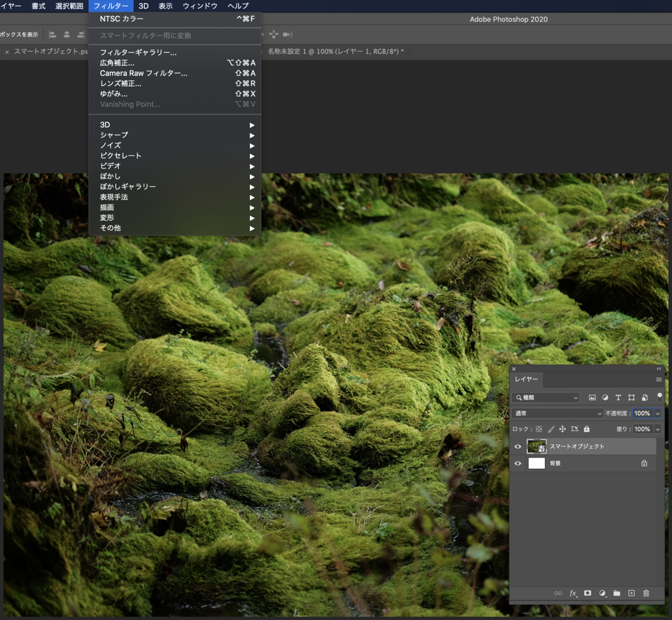Delete the layer with trash icon
Viewport: 672px width, 620px height.
[x=646, y=593]
